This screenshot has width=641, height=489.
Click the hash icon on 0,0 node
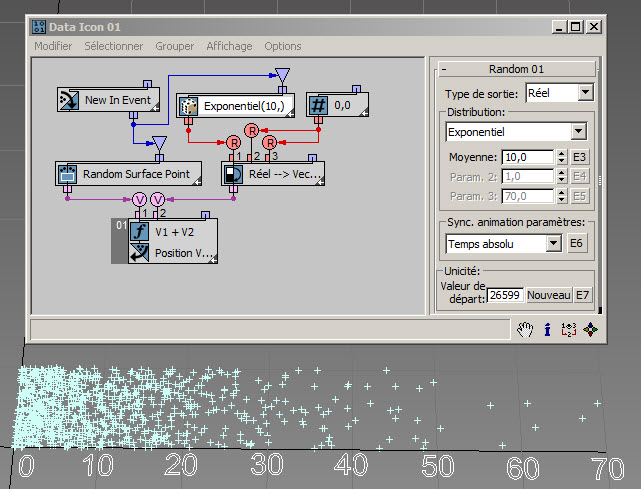[x=318, y=105]
